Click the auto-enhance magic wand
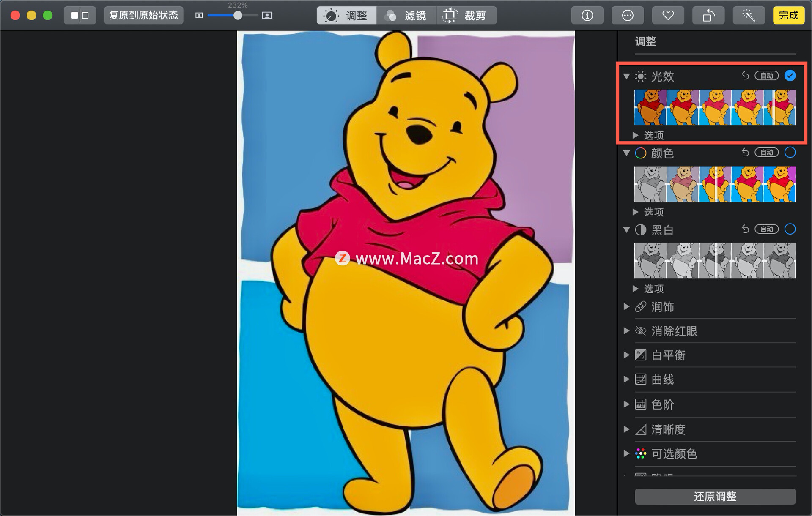The width and height of the screenshot is (812, 516). (749, 16)
